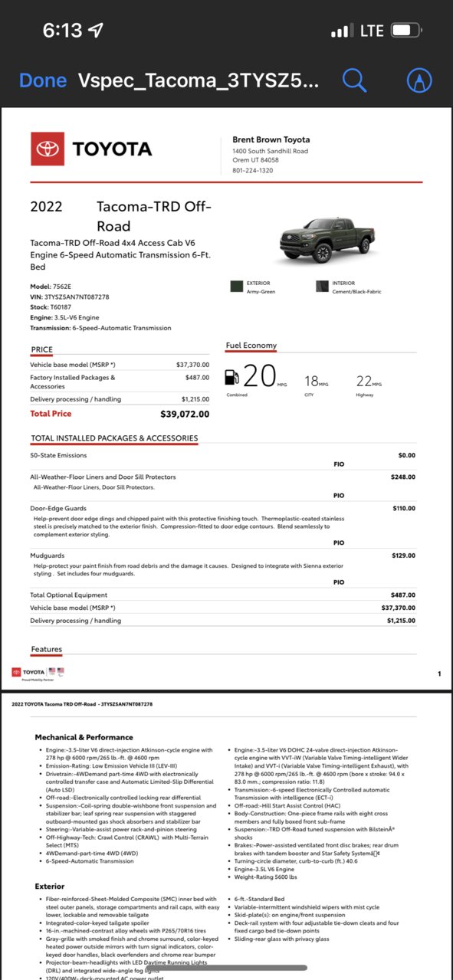This screenshot has width=453, height=980.
Task: Tap the $110.00 door-edge guards price
Action: (403, 508)
